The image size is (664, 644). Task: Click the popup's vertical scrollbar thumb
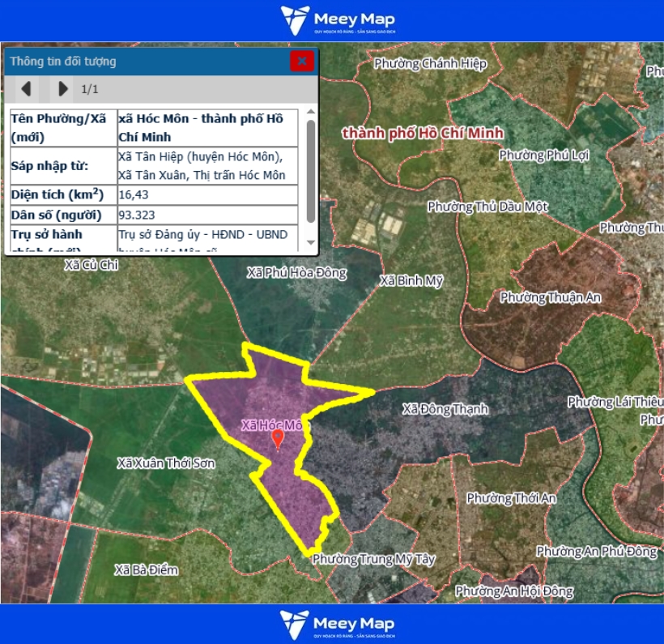311,170
